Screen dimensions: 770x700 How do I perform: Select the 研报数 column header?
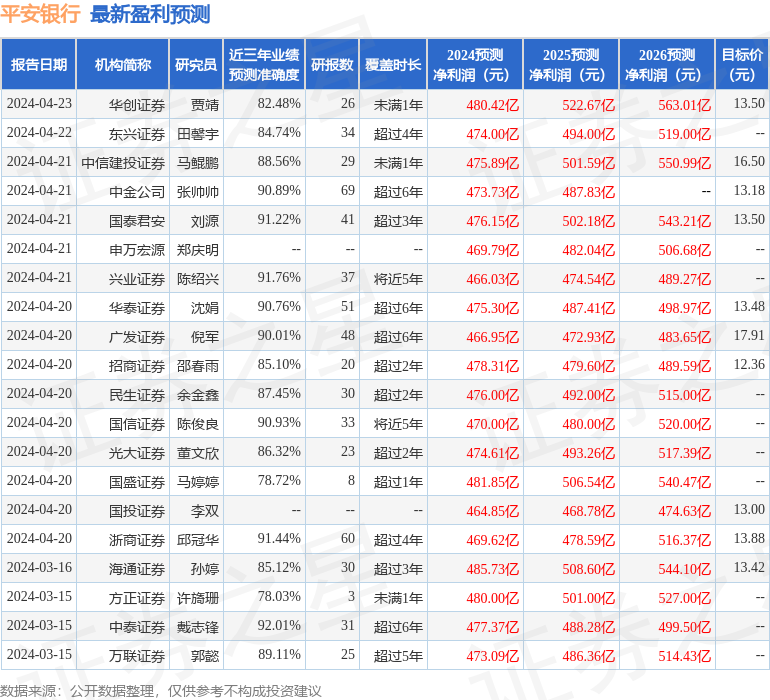pyautogui.click(x=332, y=64)
